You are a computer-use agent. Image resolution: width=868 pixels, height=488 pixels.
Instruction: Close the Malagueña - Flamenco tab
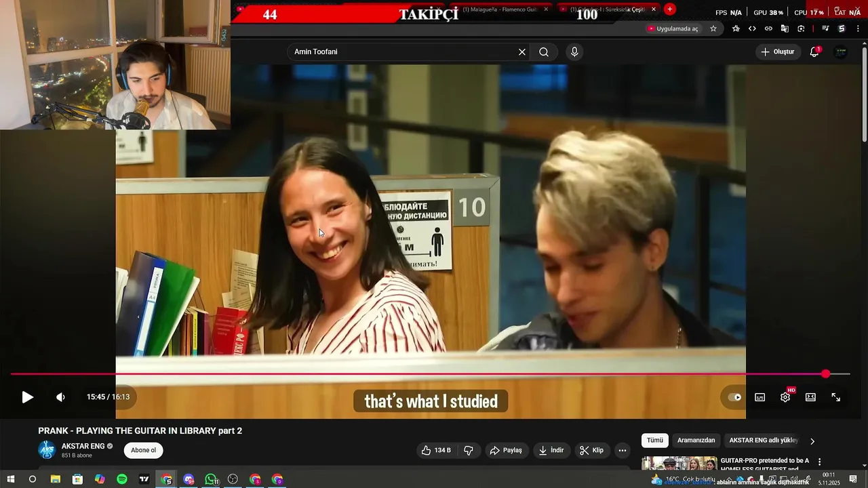click(546, 9)
